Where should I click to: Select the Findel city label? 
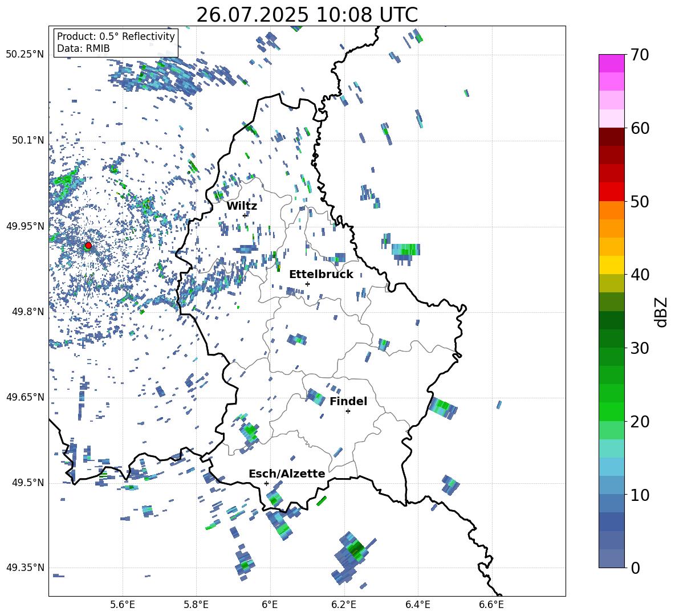348,401
